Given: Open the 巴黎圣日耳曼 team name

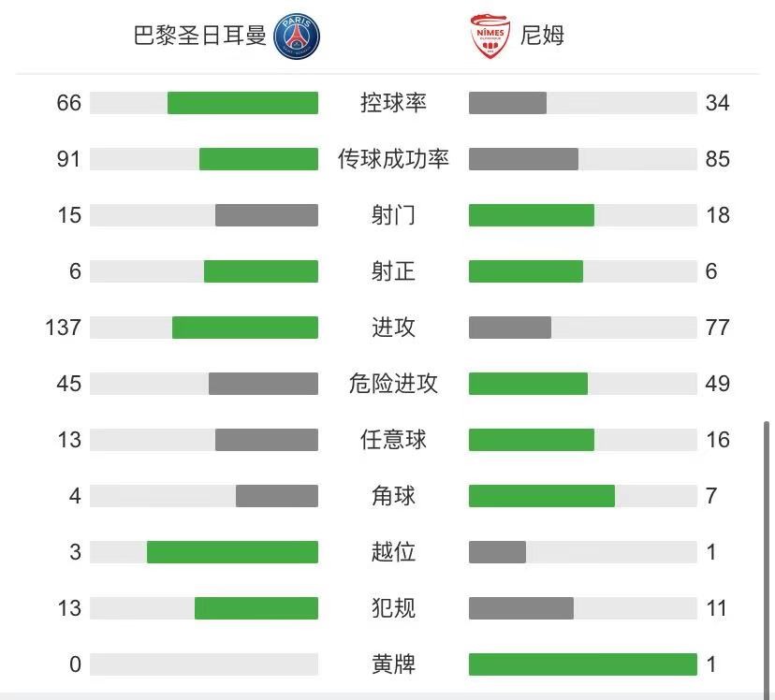Looking at the screenshot, I should tap(199, 36).
